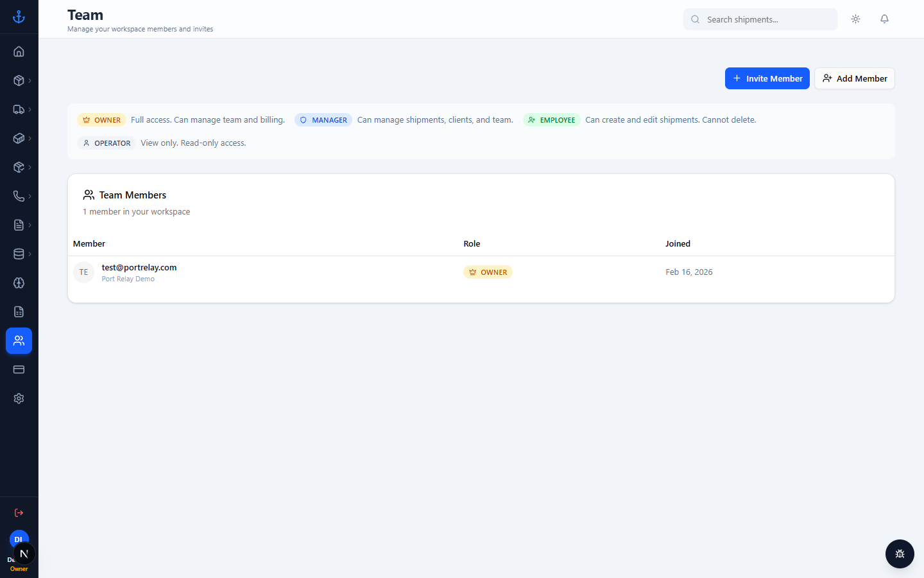Open the settings gear in the sidebar
924x578 pixels.
pos(19,398)
